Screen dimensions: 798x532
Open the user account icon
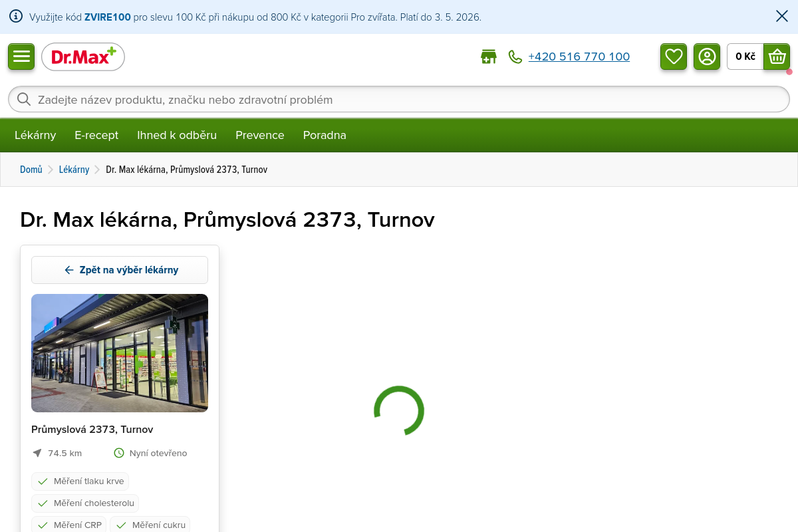pyautogui.click(x=707, y=57)
